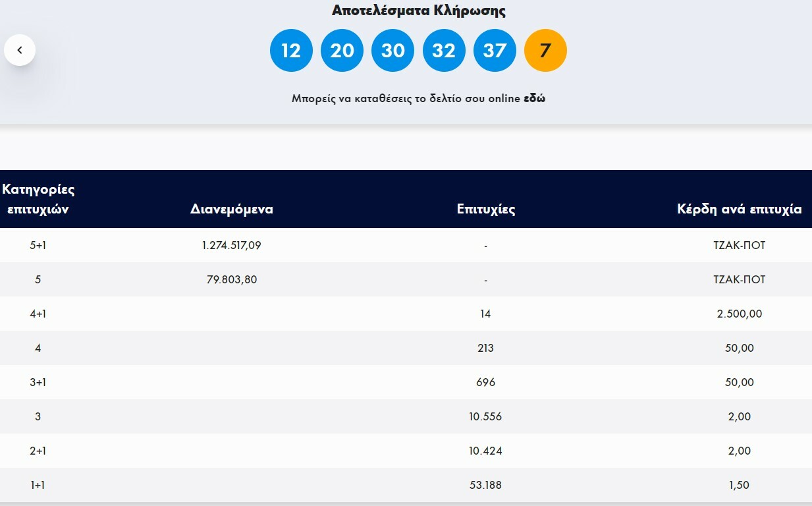Select the blue ball number 32

(x=443, y=50)
